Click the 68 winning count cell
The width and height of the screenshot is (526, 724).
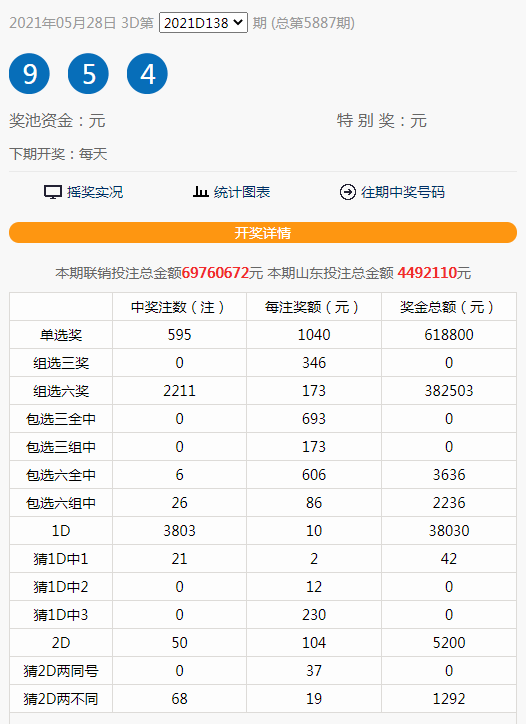[179, 699]
